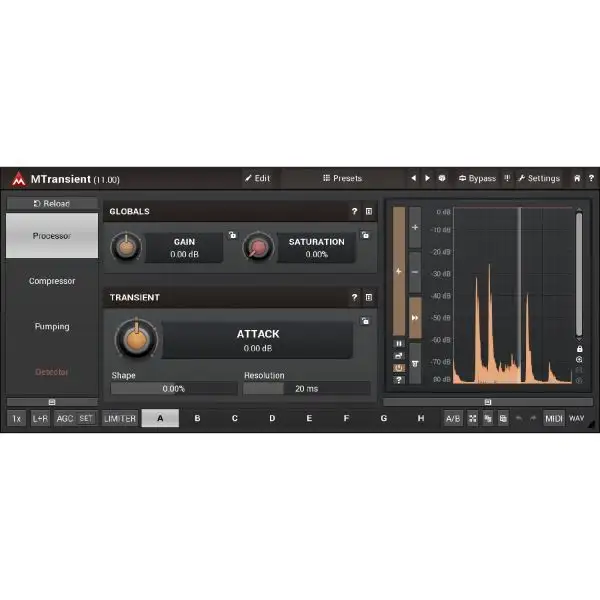The width and height of the screenshot is (600, 600).
Task: Click the home icon in top bar
Action: click(x=576, y=179)
